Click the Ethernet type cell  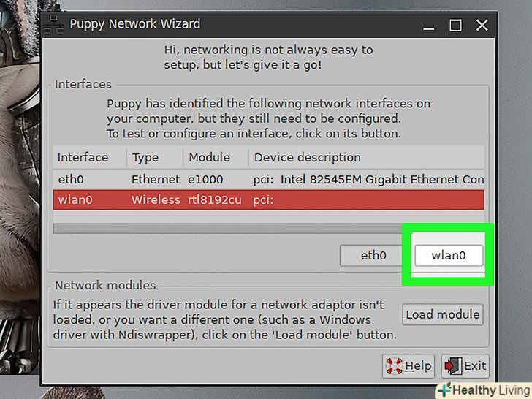click(x=156, y=180)
